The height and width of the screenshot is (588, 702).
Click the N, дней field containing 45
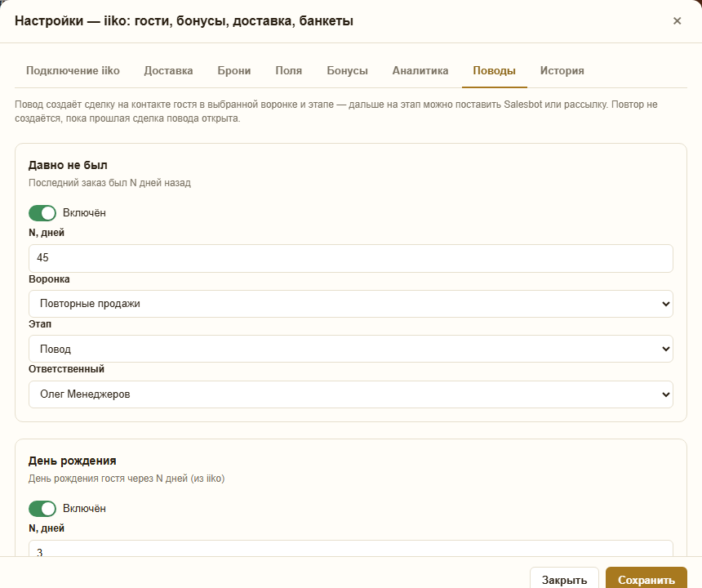pyautogui.click(x=351, y=258)
